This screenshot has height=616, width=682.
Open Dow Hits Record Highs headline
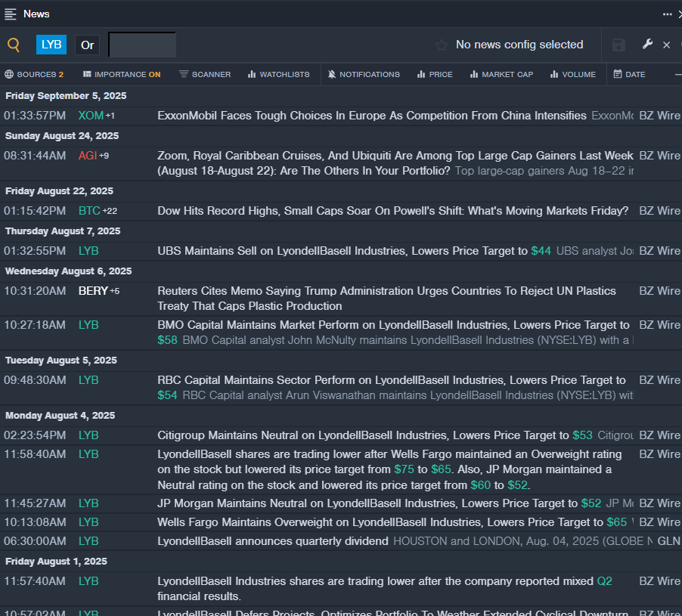[392, 211]
